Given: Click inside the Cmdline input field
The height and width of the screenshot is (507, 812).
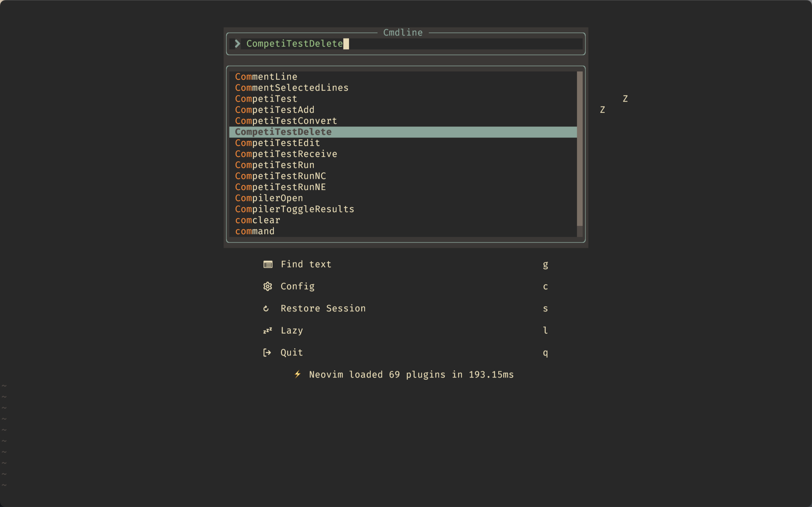Looking at the screenshot, I should point(436,44).
